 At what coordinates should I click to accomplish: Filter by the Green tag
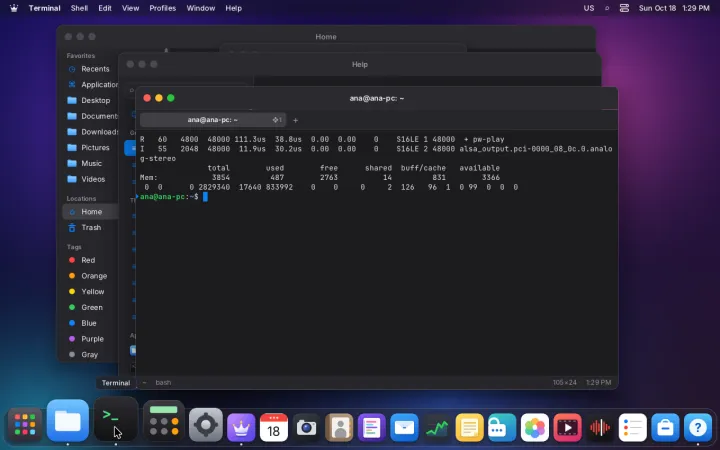[x=90, y=307]
